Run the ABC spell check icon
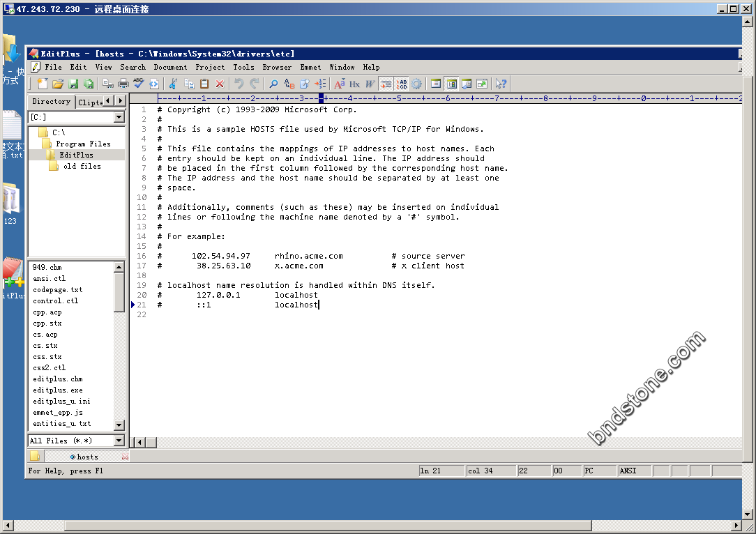Screen dimensions: 756x534 click(139, 84)
